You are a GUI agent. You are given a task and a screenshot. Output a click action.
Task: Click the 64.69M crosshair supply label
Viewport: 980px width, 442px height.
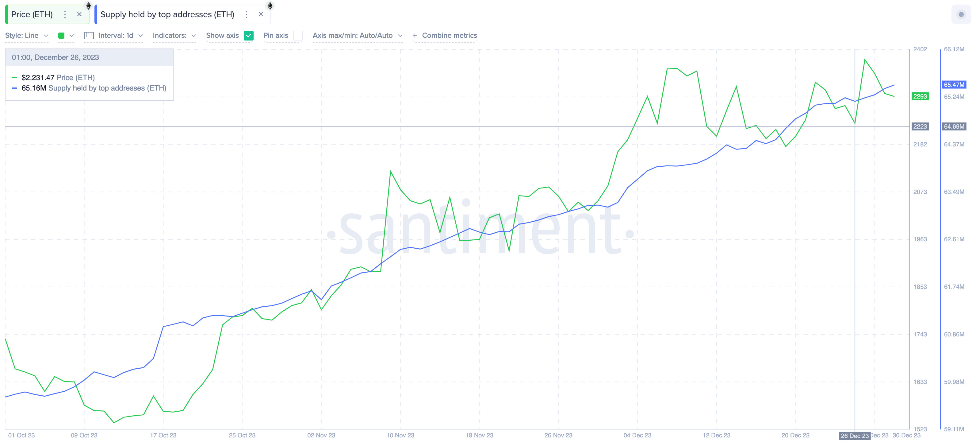click(x=954, y=126)
